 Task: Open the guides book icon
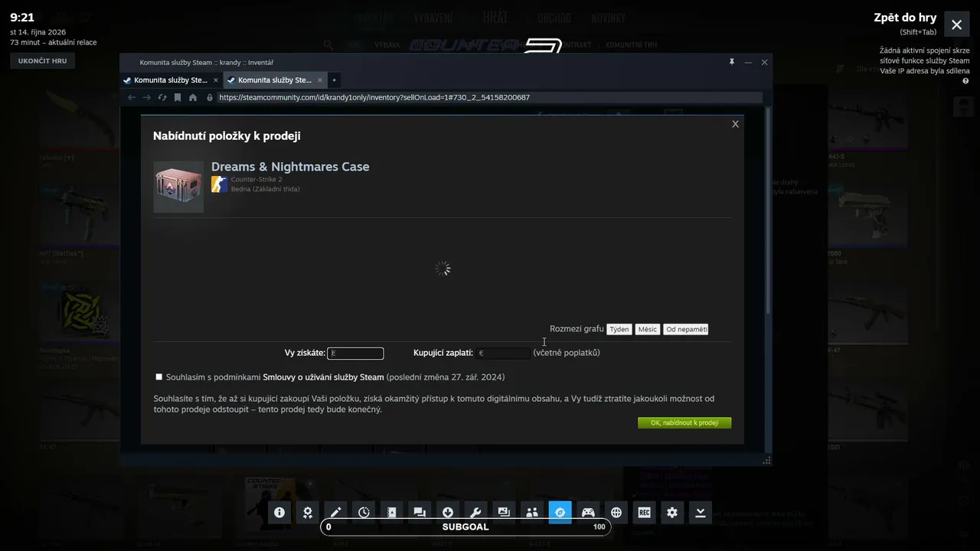point(392,513)
